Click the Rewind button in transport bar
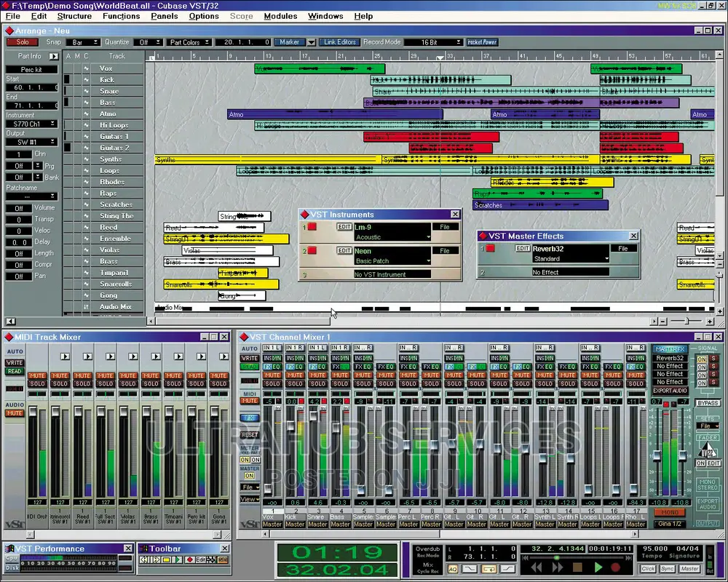This screenshot has width=728, height=582. coord(537,567)
